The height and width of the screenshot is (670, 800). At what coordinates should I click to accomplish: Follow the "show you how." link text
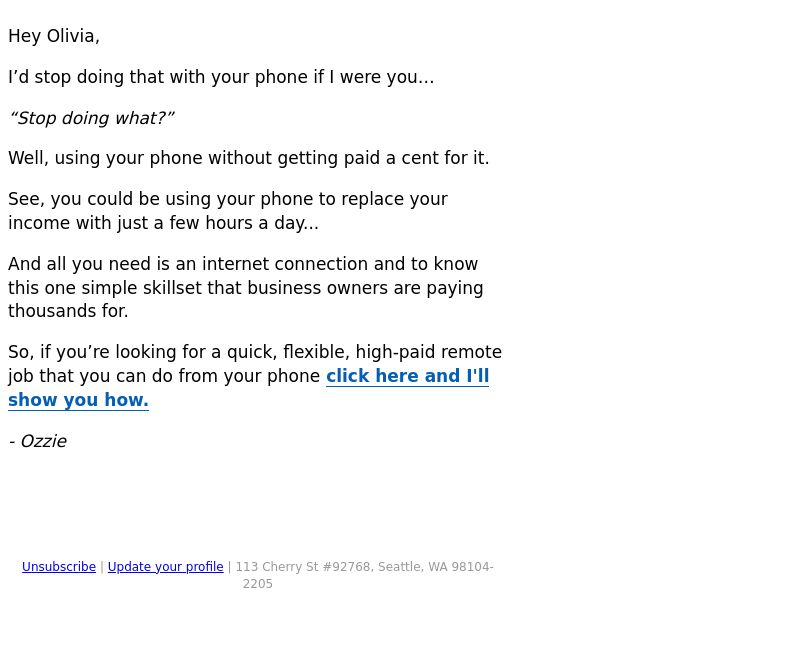pyautogui.click(x=78, y=400)
